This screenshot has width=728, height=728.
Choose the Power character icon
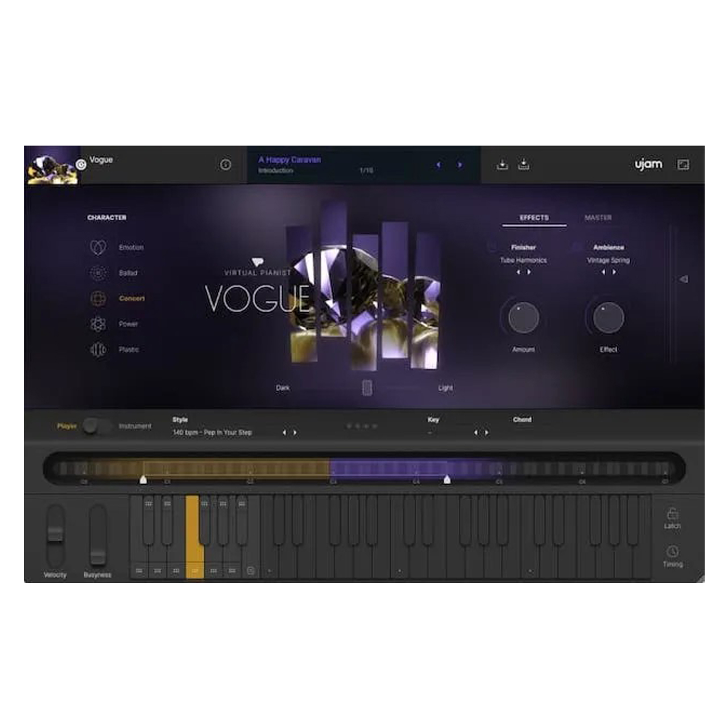(x=98, y=324)
